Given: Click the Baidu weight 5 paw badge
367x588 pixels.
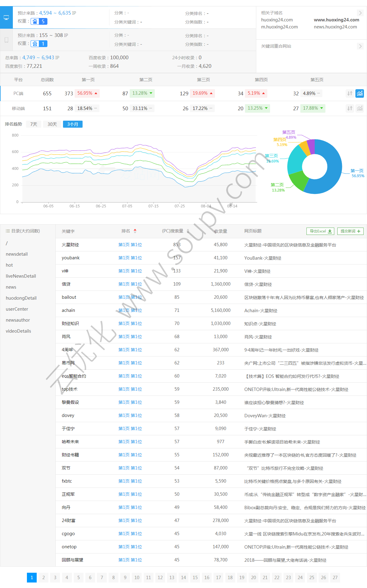Looking at the screenshot, I should click(39, 21).
